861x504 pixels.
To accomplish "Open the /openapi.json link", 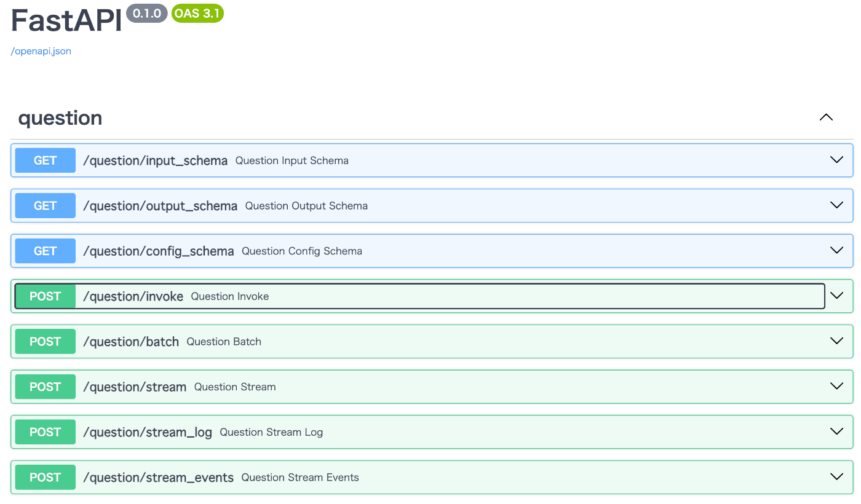I will [41, 51].
